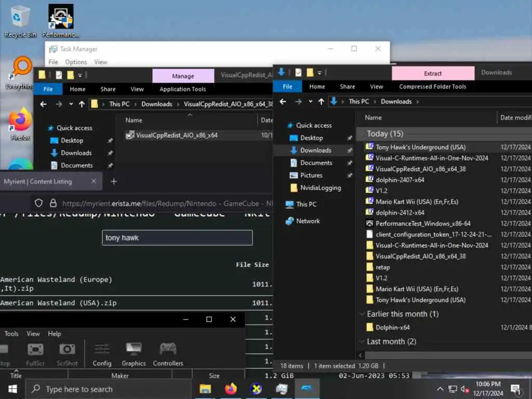Click the Firefox tracking protection shield icon
The height and width of the screenshot is (399, 532).
[x=38, y=203]
